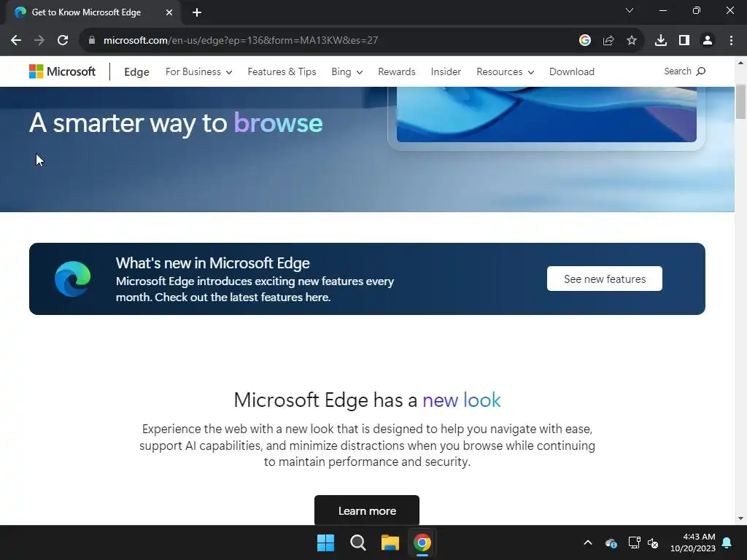Click the Microsoft Edge has a new look heading

coord(368,400)
